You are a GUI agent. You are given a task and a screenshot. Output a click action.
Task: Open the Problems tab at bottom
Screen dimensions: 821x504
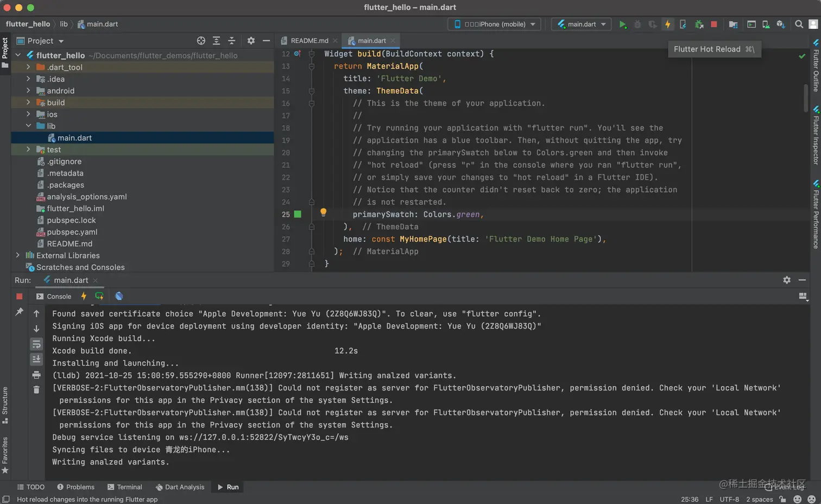(75, 487)
